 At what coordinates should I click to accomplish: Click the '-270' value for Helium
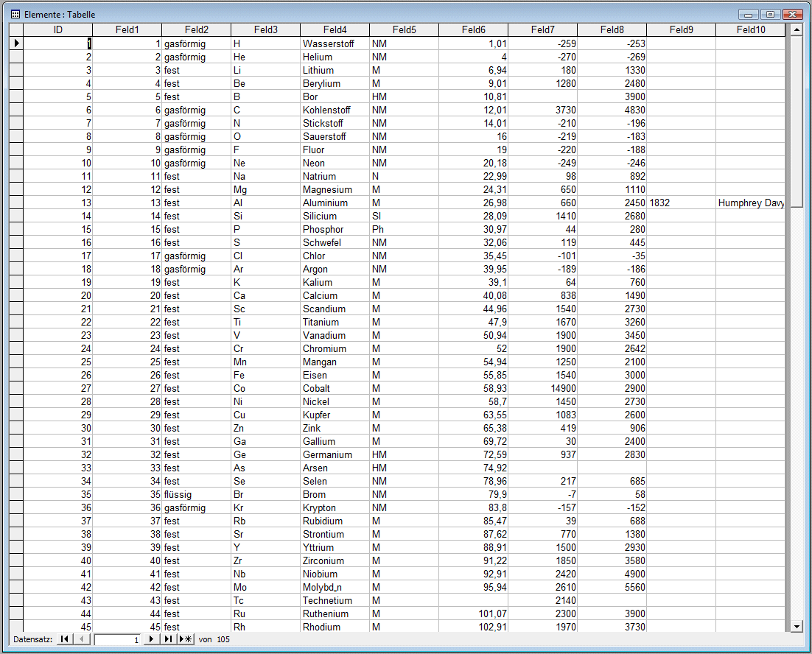coord(543,57)
